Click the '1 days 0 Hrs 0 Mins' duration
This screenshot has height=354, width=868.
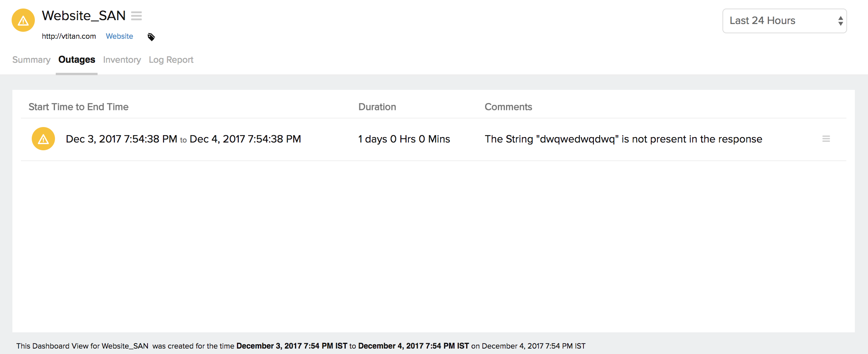pyautogui.click(x=404, y=139)
